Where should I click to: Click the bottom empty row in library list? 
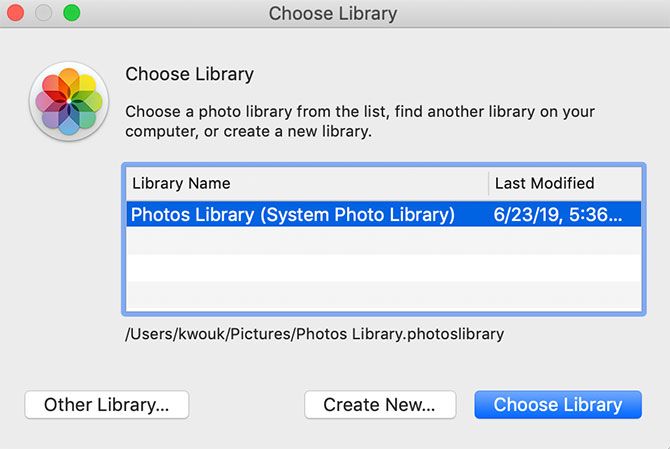coord(384,295)
